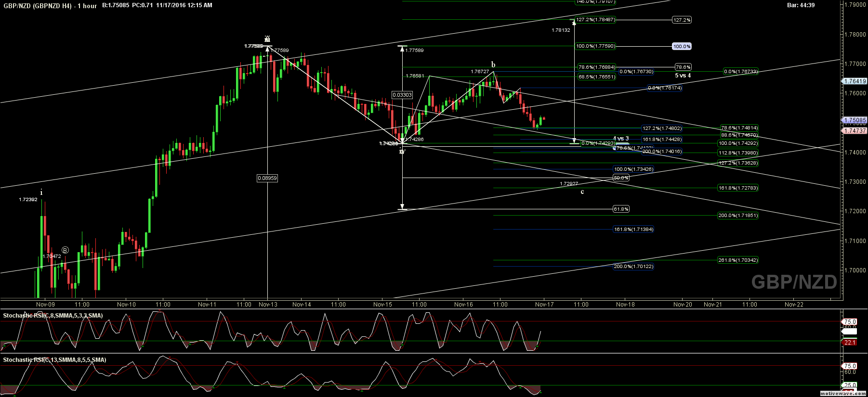Open the Stochastic RSI(C,8,SMMA,5,3,3,SMA) study title
The width and height of the screenshot is (868, 397).
(x=53, y=316)
